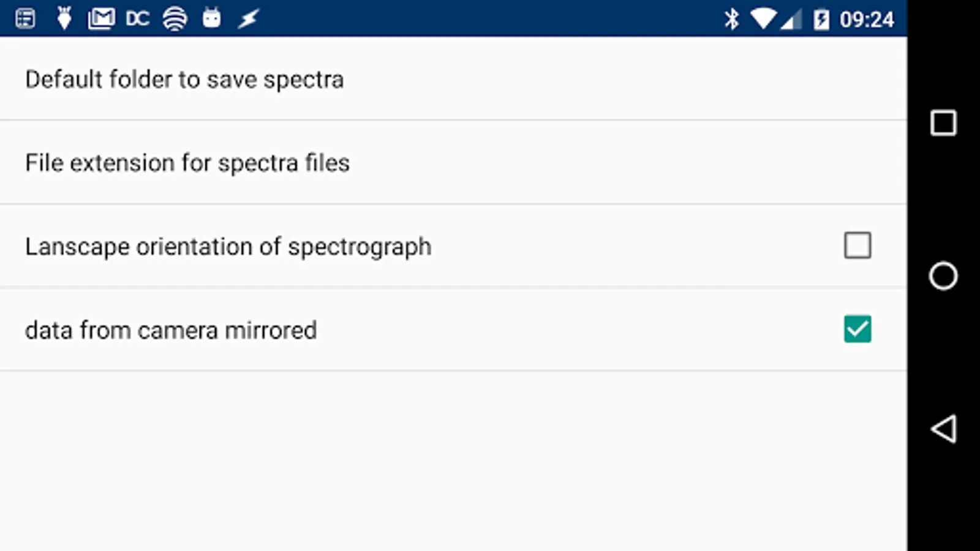Image resolution: width=980 pixels, height=551 pixels.
Task: Tap the data from camera mirrored label
Action: 171,331
